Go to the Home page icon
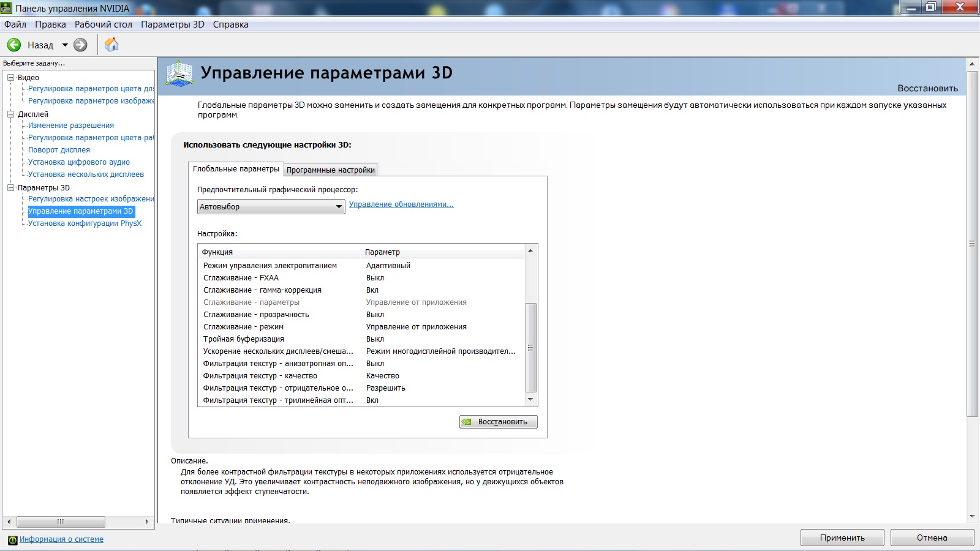This screenshot has height=551, width=980. pyautogui.click(x=111, y=45)
